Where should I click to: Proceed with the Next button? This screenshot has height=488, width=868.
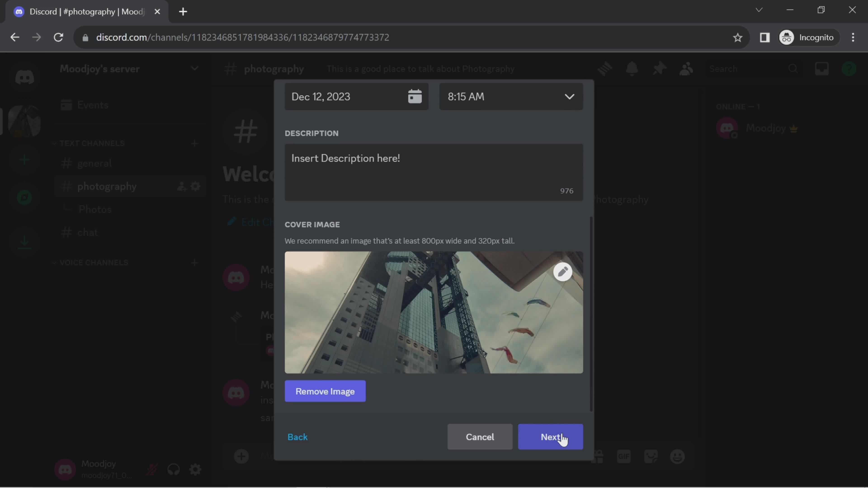550,437
